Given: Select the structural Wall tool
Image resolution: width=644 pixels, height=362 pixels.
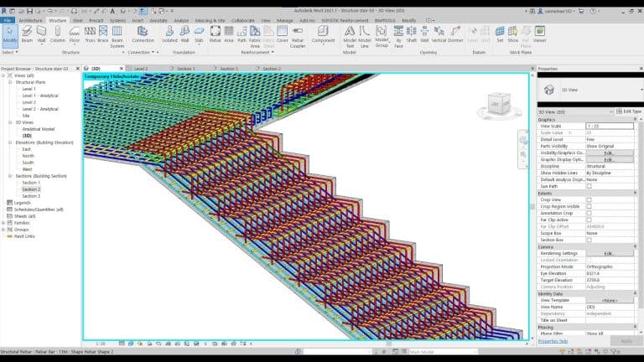Looking at the screenshot, I should [x=41, y=34].
